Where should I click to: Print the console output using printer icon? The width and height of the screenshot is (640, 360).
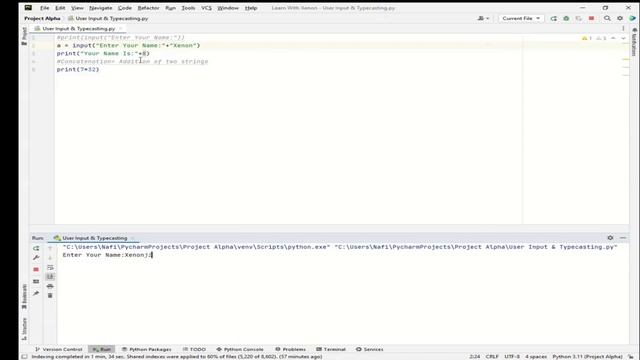(50, 286)
